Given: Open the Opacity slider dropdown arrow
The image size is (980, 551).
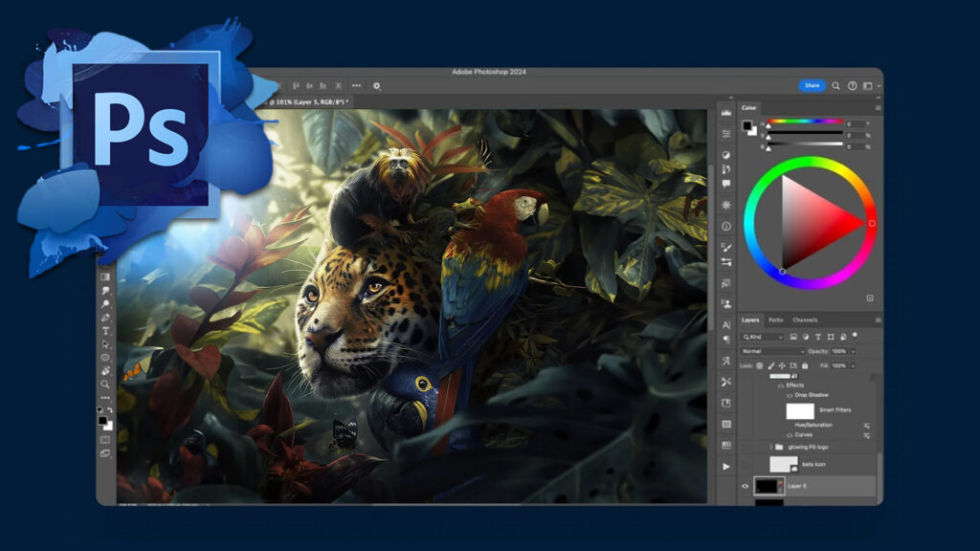Looking at the screenshot, I should (853, 352).
